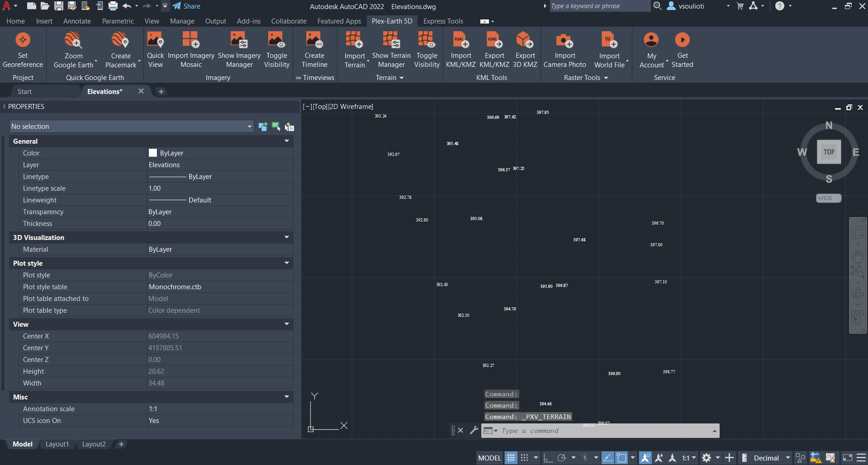This screenshot has width=868, height=465.
Task: Switch to the Annotate ribbon tab
Action: coord(77,21)
